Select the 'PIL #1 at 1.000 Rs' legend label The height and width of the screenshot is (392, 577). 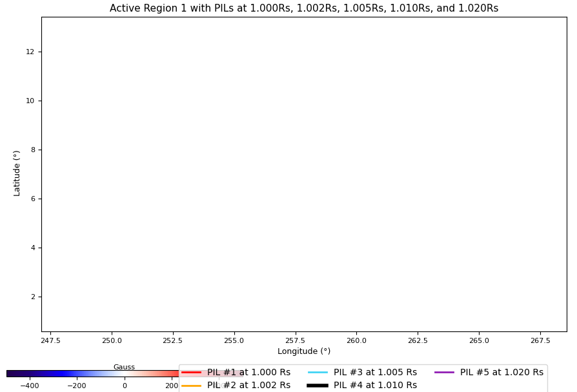248,373
